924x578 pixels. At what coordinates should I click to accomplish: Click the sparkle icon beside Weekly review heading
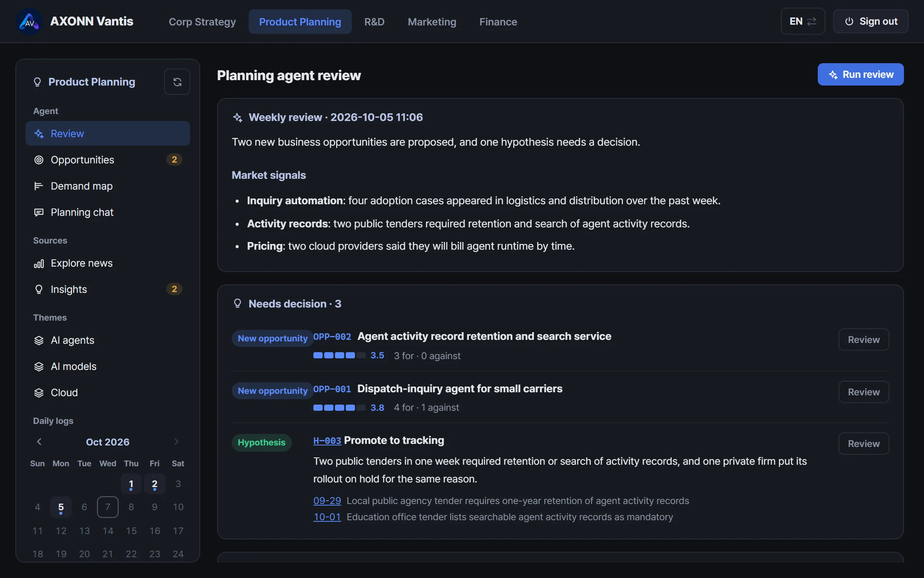click(x=238, y=118)
